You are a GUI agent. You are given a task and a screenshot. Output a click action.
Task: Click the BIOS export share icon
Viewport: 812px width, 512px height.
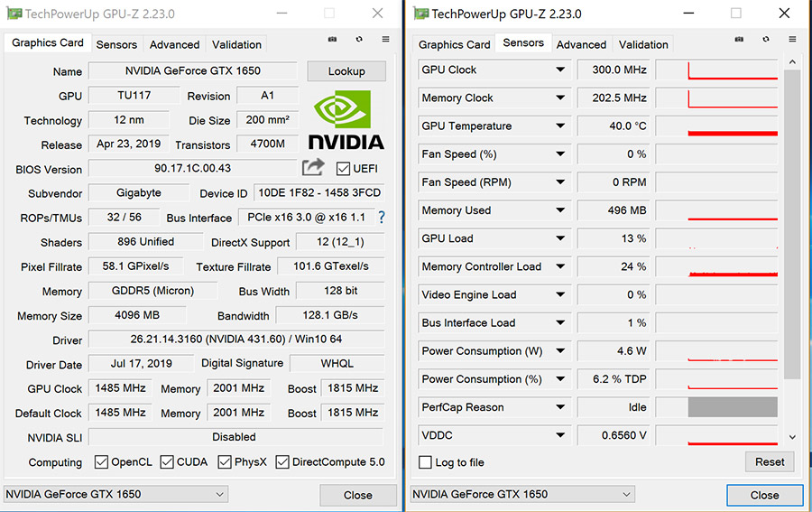click(x=312, y=168)
